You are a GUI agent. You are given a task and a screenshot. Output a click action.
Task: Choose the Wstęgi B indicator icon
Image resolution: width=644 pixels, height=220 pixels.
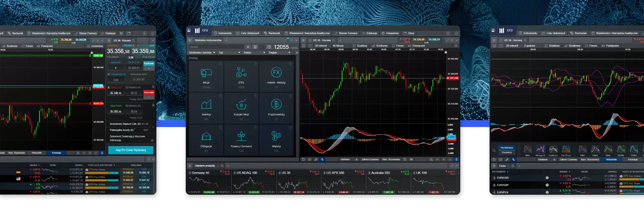coord(540,149)
